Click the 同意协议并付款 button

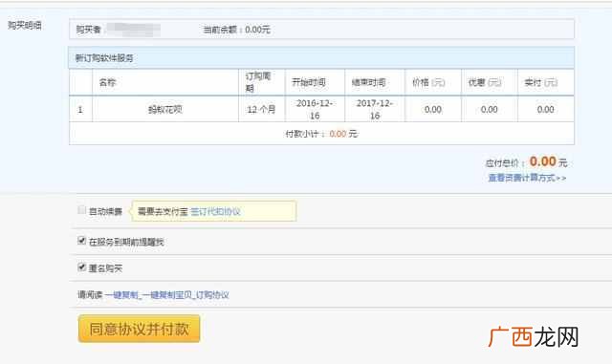139,329
